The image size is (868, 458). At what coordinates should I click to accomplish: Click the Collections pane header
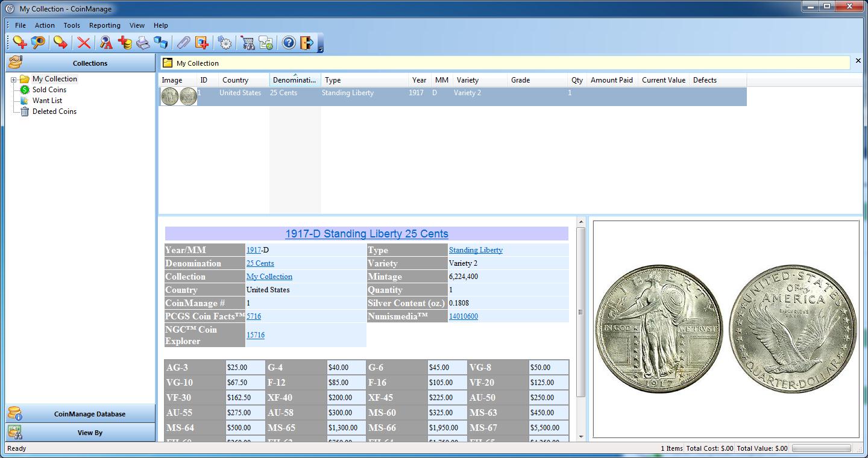pos(80,63)
